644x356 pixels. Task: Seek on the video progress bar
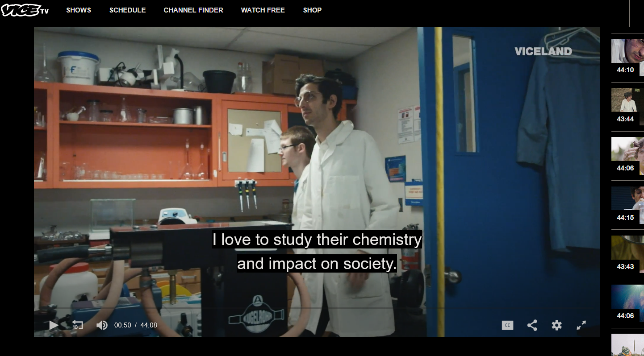tap(317, 308)
